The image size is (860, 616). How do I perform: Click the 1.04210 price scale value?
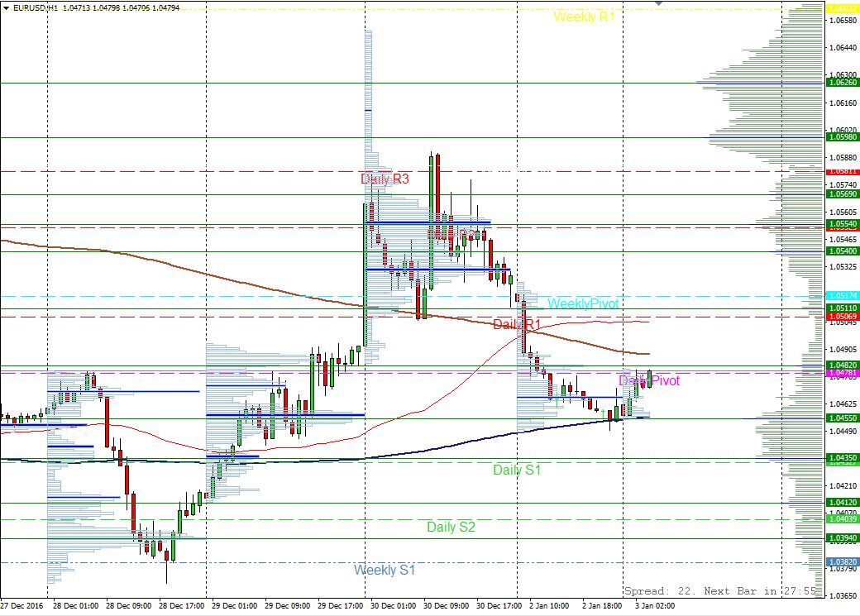843,486
